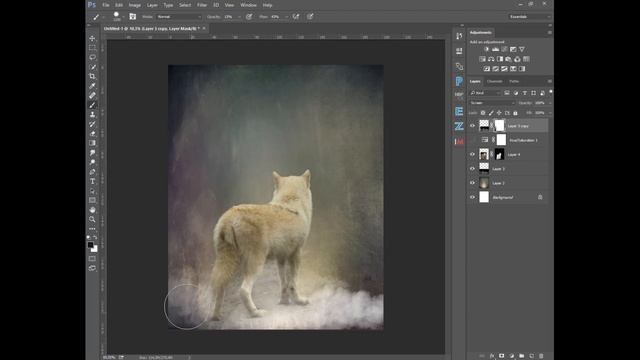Screen dimensions: 640x360
Task: Open the brush Mode dropdown set to Normal
Action: point(179,17)
